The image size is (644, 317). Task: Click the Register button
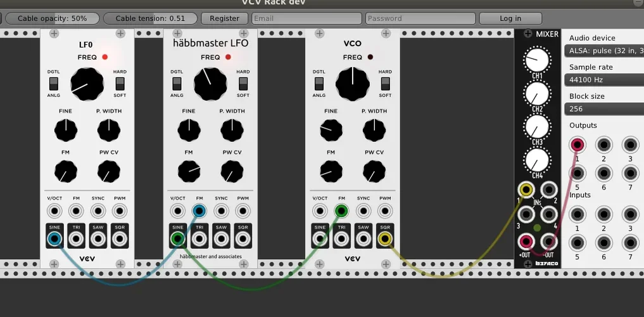coord(224,18)
